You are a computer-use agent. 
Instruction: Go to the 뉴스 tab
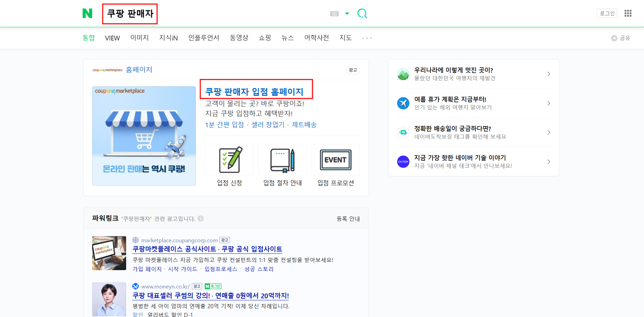[x=288, y=38]
